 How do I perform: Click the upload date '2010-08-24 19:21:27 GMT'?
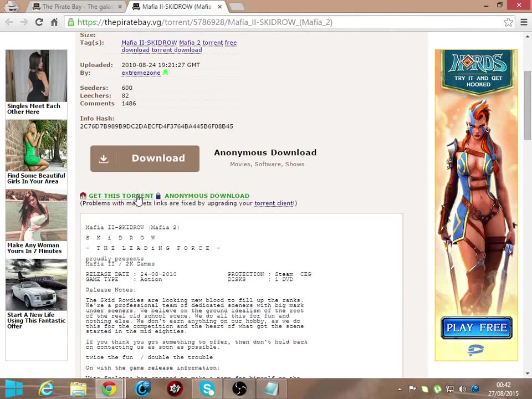[161, 65]
